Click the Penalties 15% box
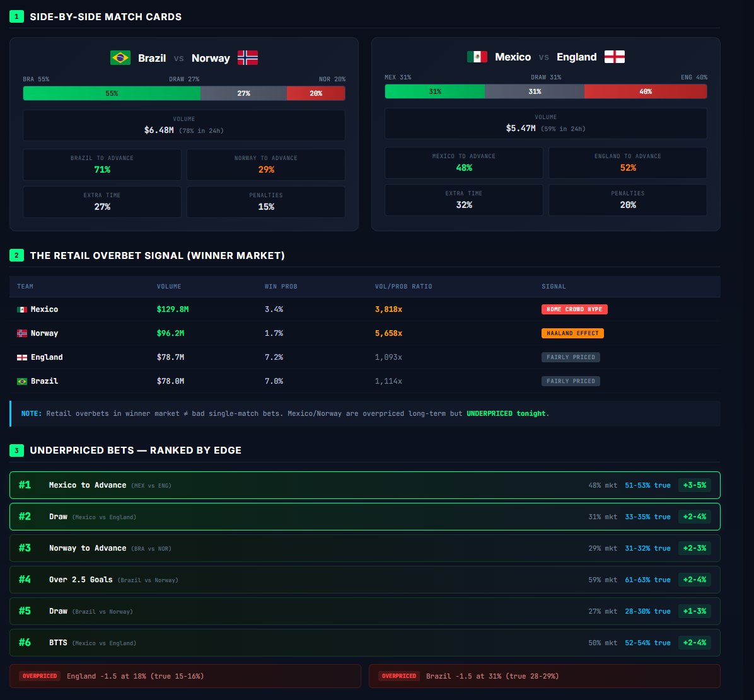This screenshot has height=700, width=754. (x=266, y=202)
